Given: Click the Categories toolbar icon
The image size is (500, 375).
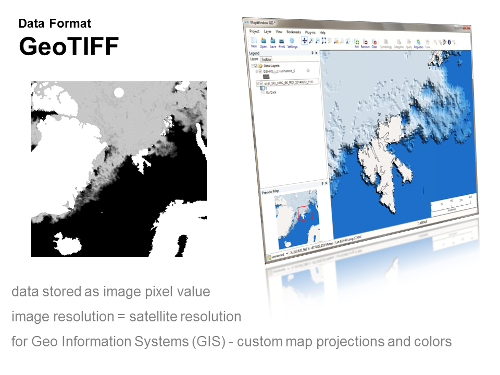Looking at the screenshot, I should pos(399,44).
